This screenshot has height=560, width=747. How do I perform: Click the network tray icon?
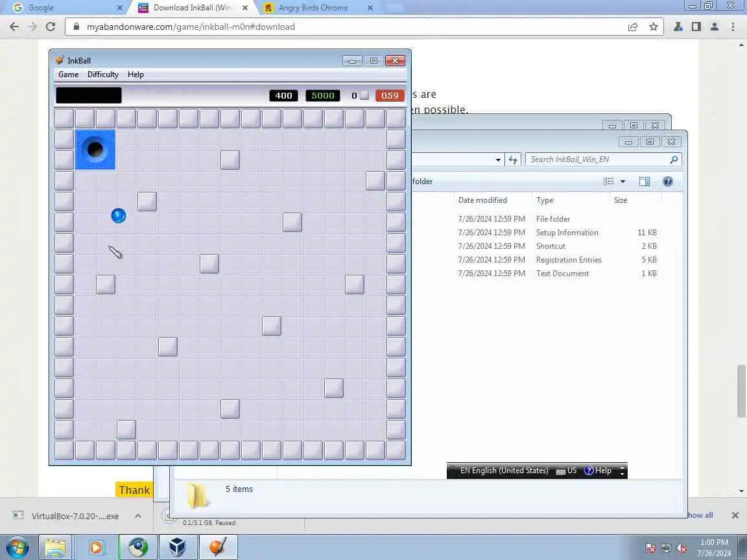tap(666, 548)
